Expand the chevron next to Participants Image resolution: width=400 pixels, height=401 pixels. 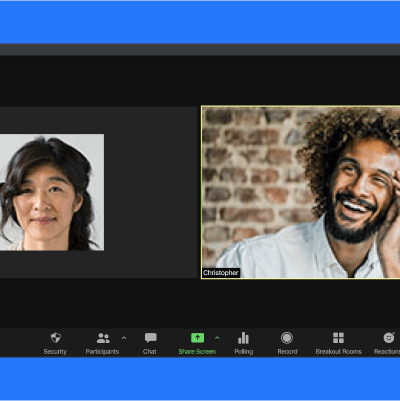pyautogui.click(x=124, y=338)
